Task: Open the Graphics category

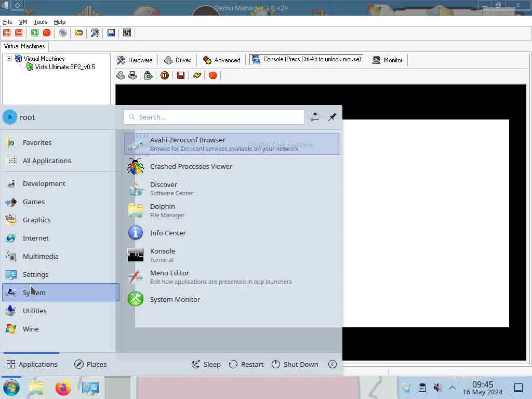Action: coord(61,220)
